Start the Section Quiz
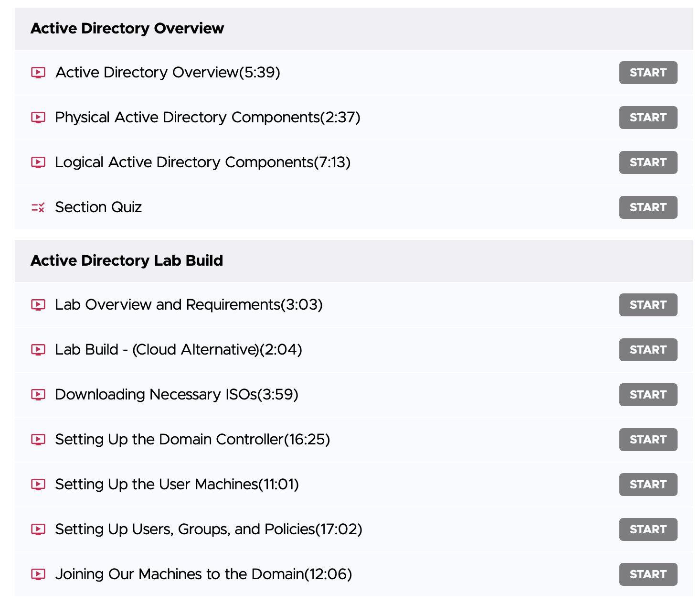The width and height of the screenshot is (700, 604). pyautogui.click(x=648, y=207)
